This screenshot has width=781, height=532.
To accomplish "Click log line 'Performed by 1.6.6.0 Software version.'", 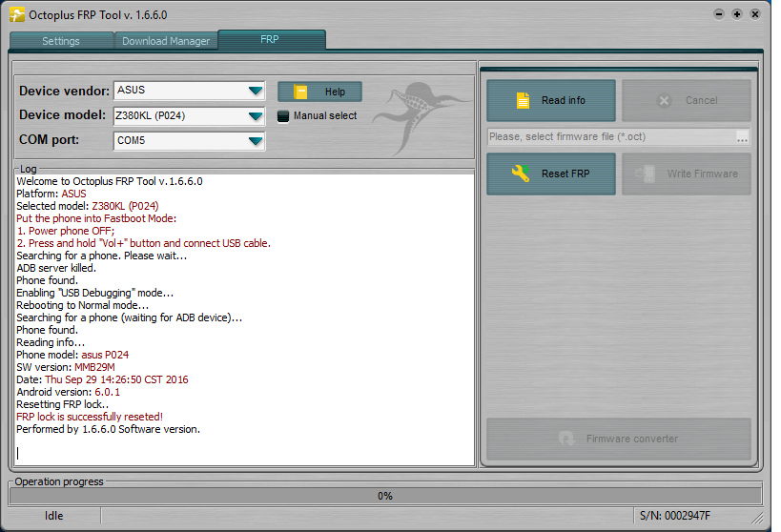I will coord(108,429).
